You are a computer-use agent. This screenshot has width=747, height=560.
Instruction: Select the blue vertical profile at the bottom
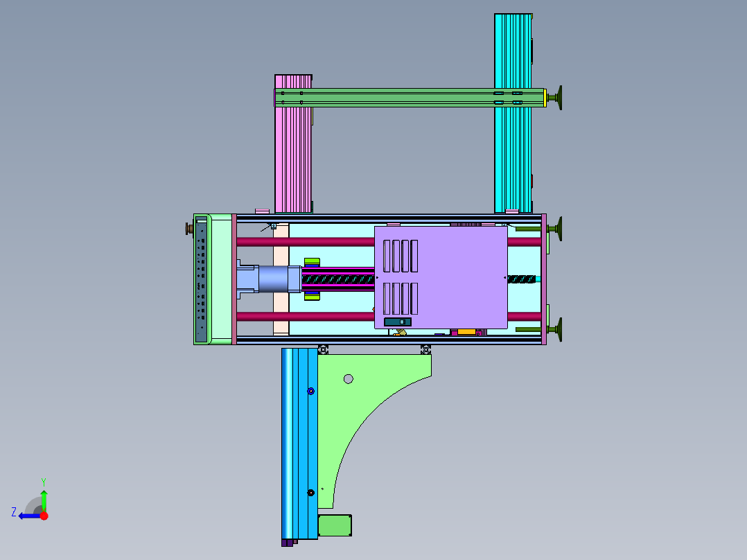299,444
